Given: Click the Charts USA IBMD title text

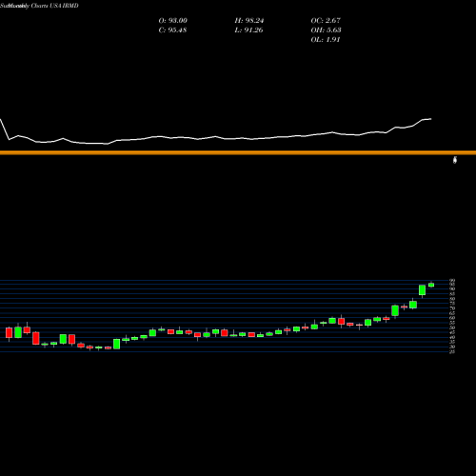Looking at the screenshot, I should [x=54, y=6].
